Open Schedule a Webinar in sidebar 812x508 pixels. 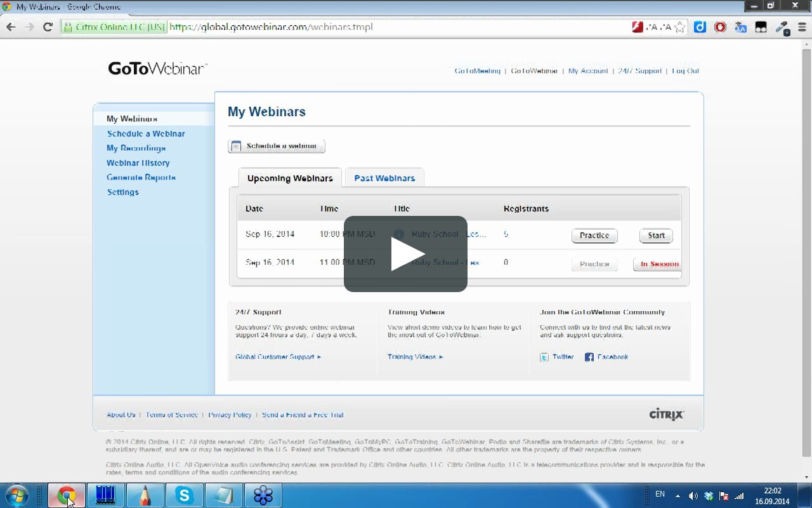[x=146, y=133]
